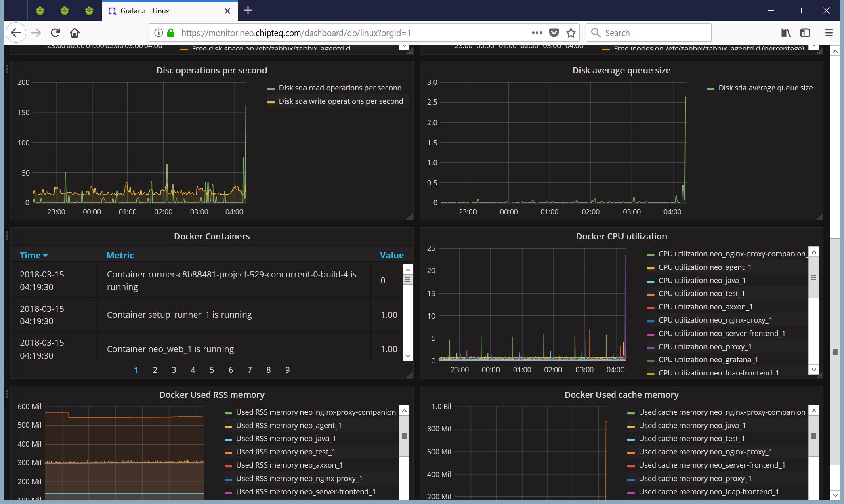This screenshot has width=844, height=504.
Task: Select page 1 of Docker Containers
Action: point(136,370)
